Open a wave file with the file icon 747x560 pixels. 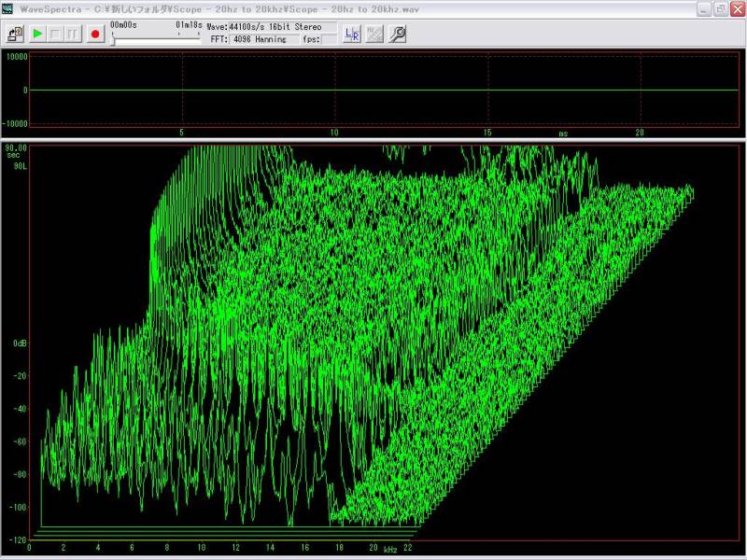click(14, 34)
